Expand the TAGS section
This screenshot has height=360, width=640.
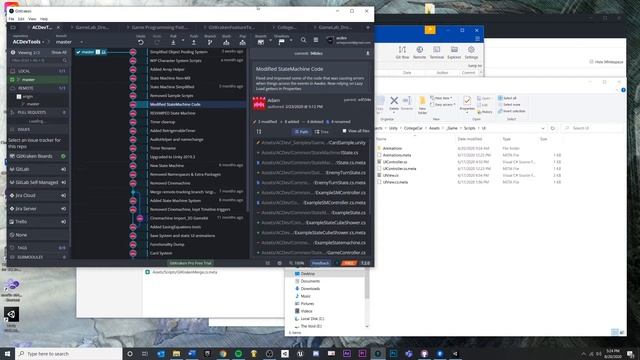pyautogui.click(x=38, y=248)
